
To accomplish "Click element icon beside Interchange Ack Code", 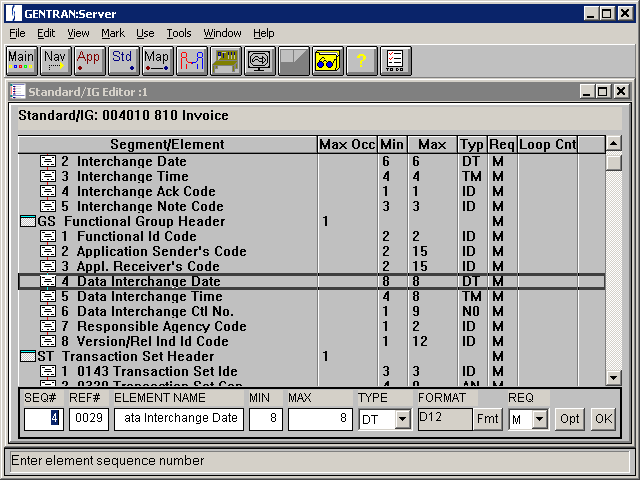I will tap(48, 191).
